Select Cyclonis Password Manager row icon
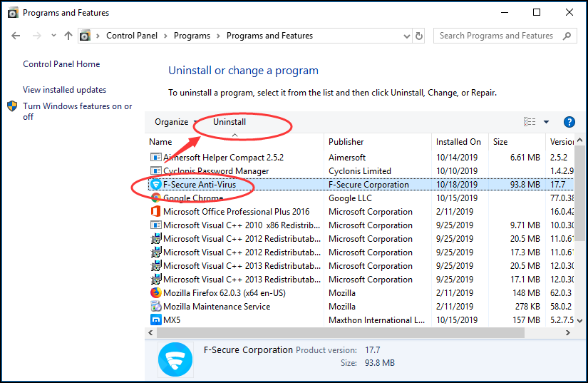 155,170
